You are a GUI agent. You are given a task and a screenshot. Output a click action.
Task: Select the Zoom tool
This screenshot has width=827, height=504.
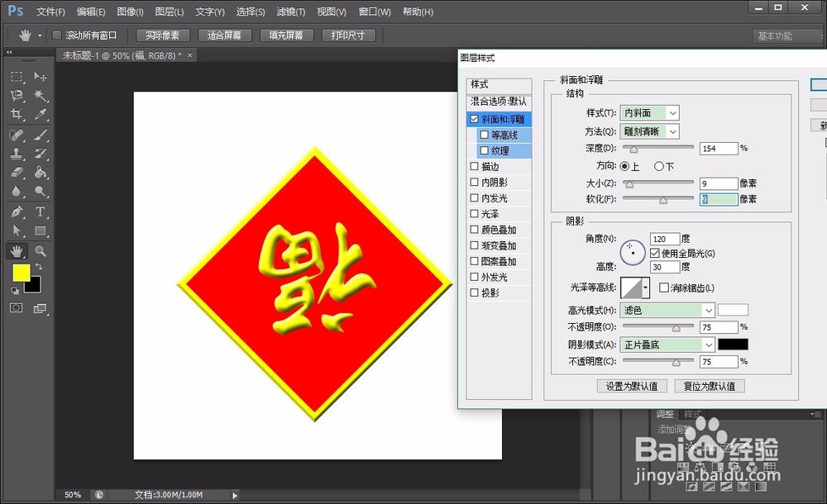(x=40, y=250)
